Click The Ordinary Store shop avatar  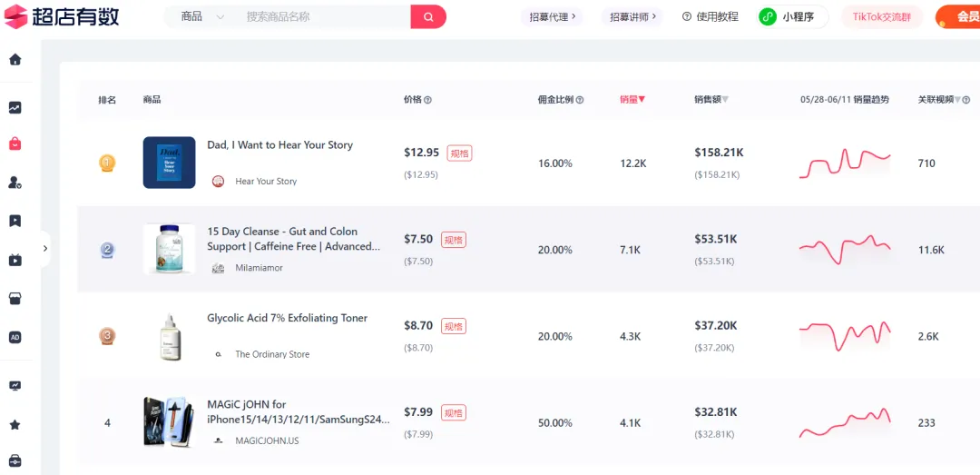tap(218, 354)
